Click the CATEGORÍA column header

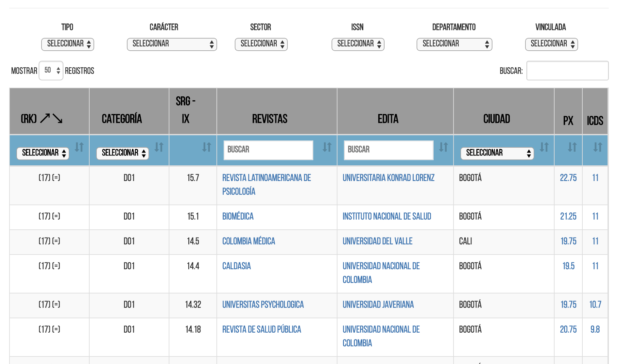tap(122, 119)
